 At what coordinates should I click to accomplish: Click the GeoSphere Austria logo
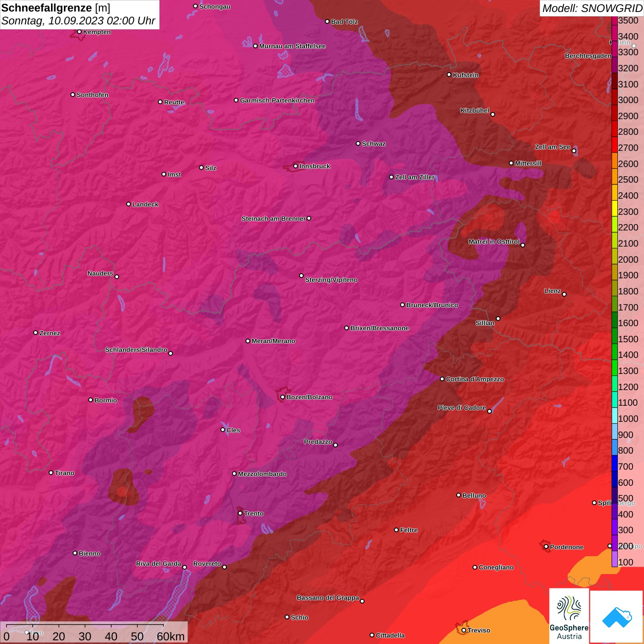pos(569,616)
